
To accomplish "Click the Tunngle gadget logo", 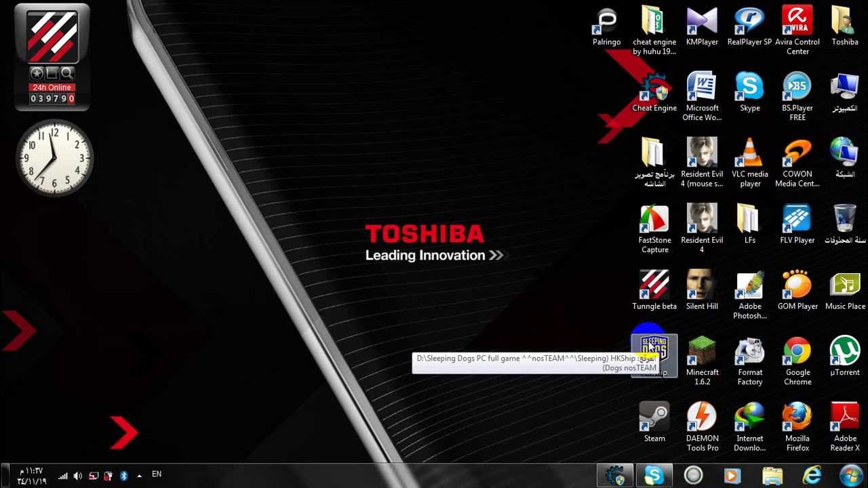I will coord(52,37).
